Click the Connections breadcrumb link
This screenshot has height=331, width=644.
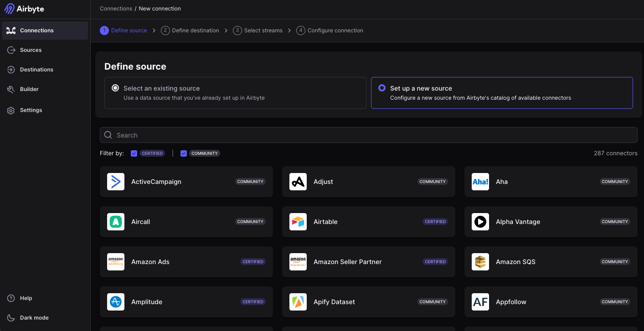(116, 9)
